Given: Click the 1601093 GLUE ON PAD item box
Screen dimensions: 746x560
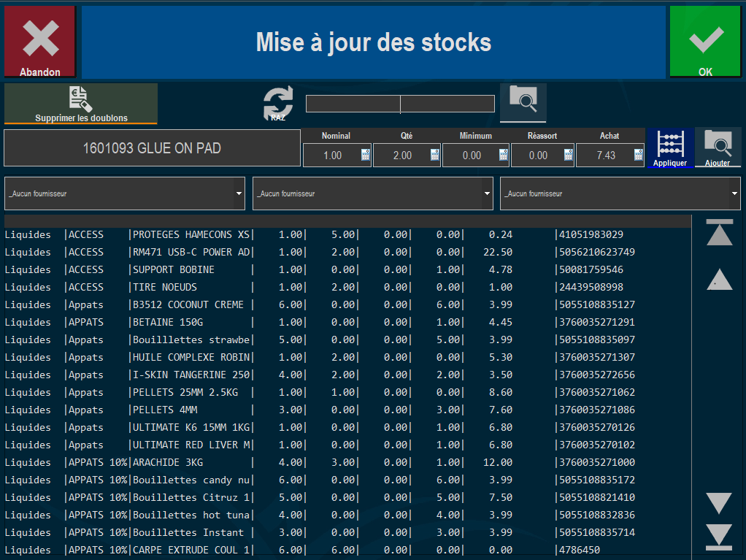Looking at the screenshot, I should pos(153,148).
